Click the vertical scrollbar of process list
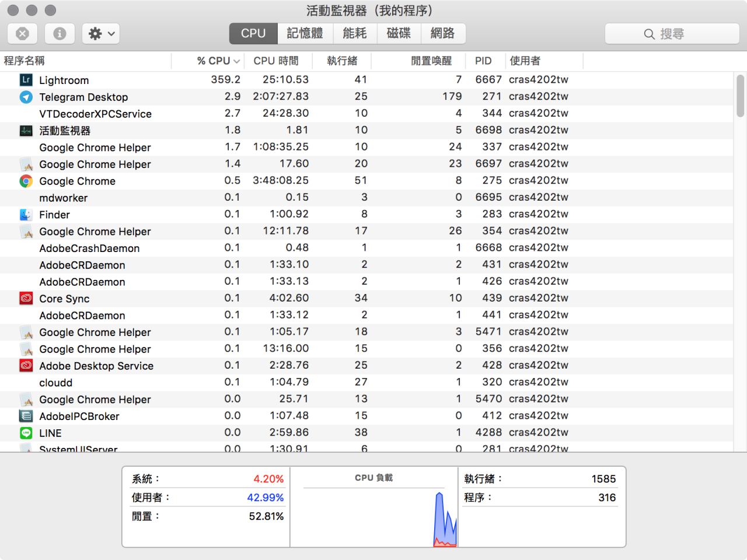Image resolution: width=747 pixels, height=560 pixels. pyautogui.click(x=740, y=96)
